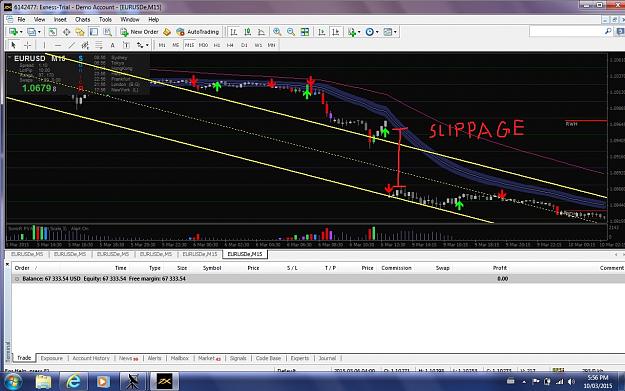Open Internet Explorer from taskbar
The image size is (625, 391).
point(74,382)
